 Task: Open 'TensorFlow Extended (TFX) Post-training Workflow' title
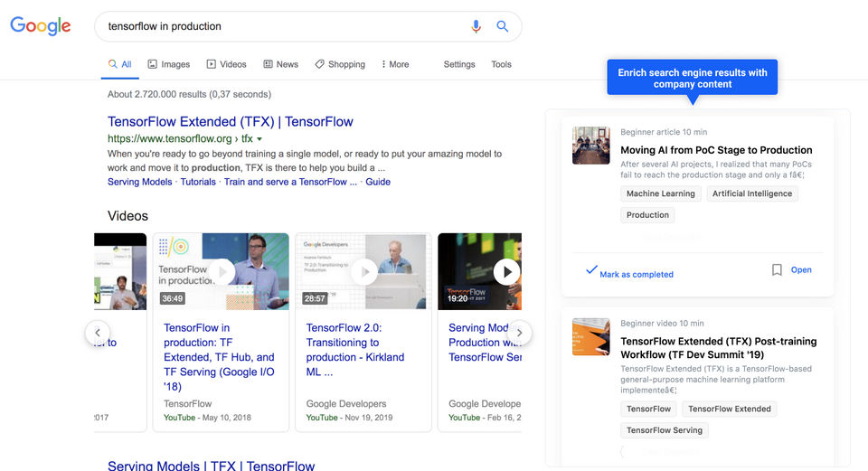(719, 347)
